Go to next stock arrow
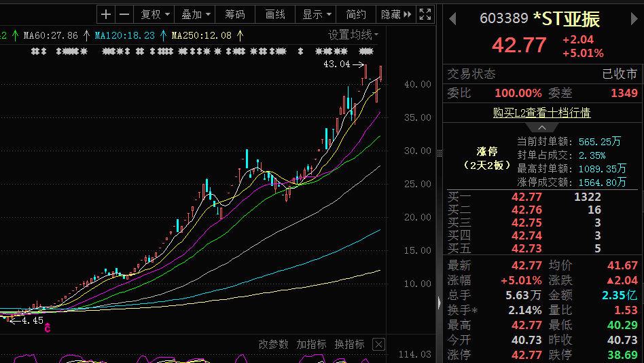The image size is (644, 363). pos(634,19)
